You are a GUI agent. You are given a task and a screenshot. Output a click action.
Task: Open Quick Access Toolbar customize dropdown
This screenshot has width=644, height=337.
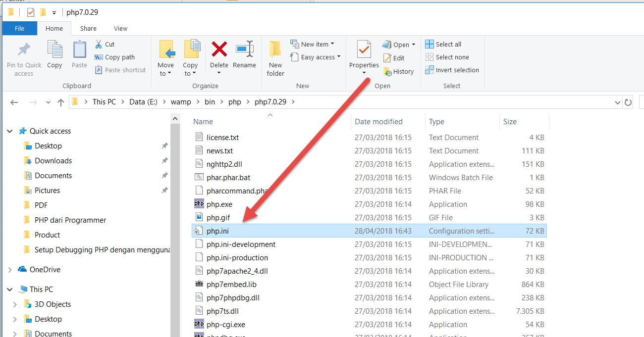54,12
